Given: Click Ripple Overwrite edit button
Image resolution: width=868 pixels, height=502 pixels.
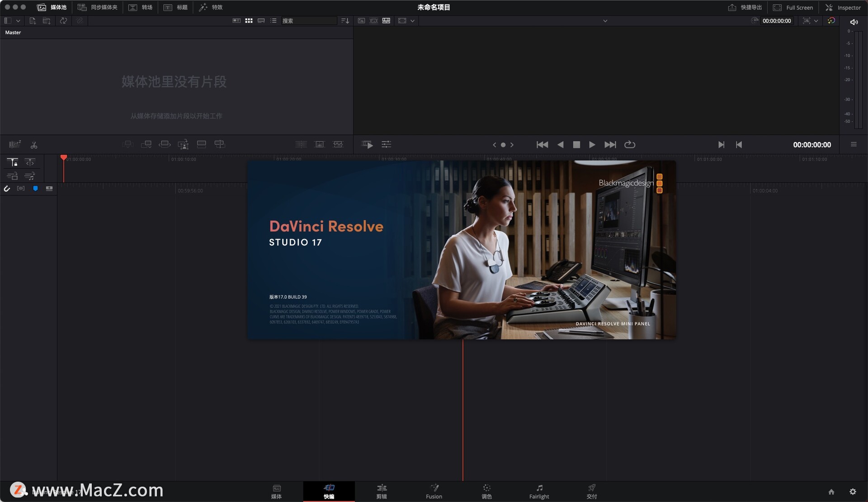Looking at the screenshot, I should [165, 144].
